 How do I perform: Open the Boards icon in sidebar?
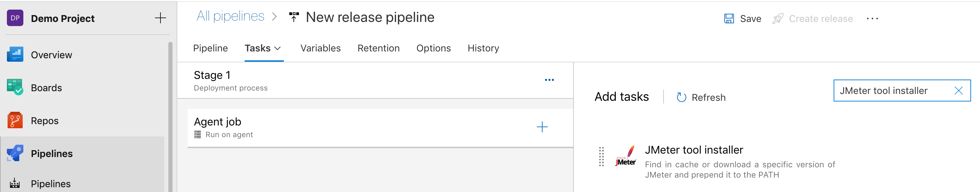pos(15,87)
